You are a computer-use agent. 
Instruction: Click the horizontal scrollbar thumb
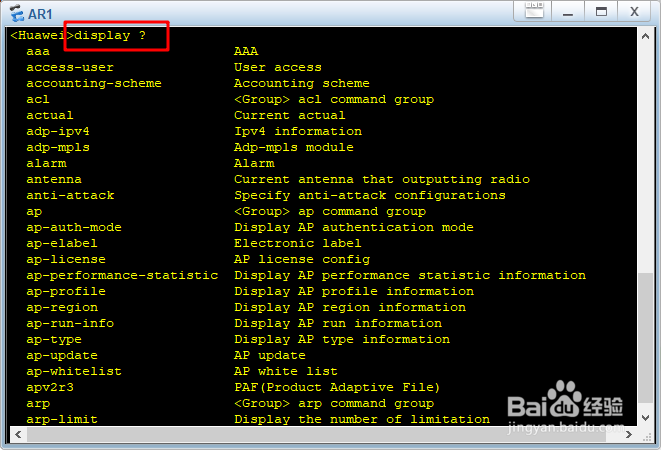click(x=316, y=434)
